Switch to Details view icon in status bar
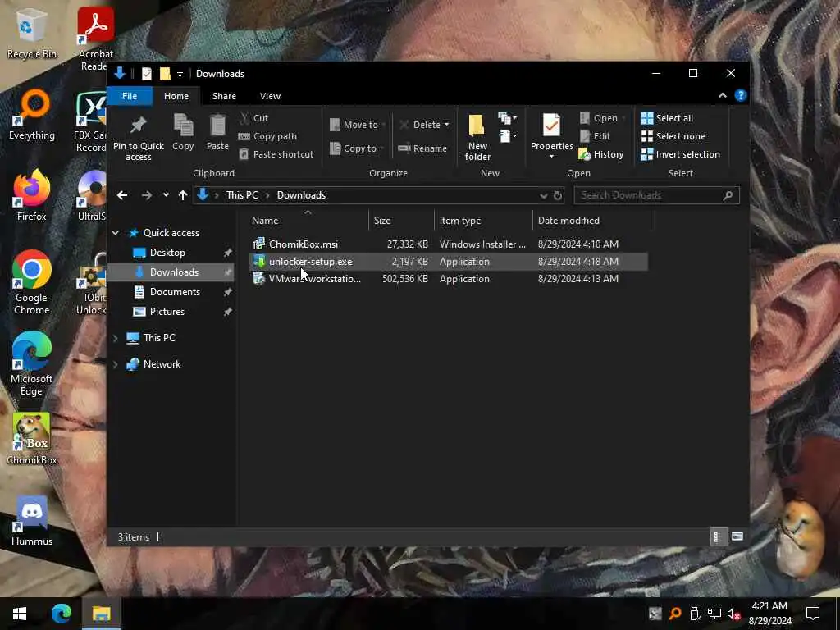The height and width of the screenshot is (630, 840). click(717, 536)
